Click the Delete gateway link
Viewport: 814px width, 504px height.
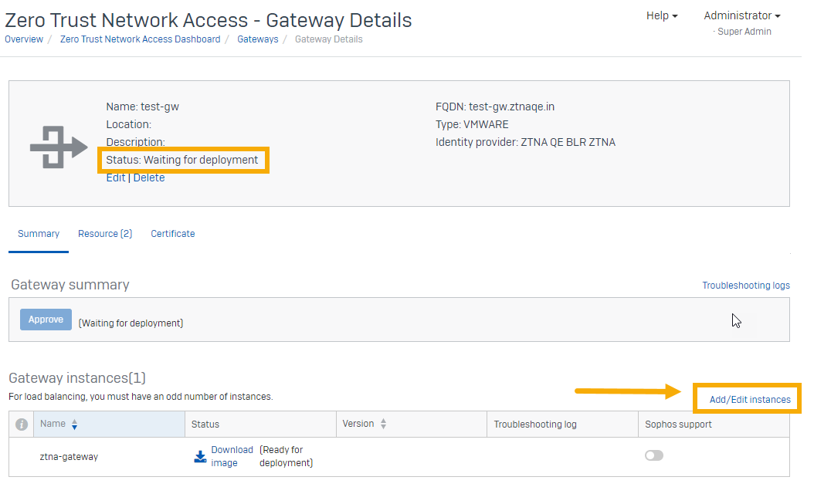click(149, 178)
